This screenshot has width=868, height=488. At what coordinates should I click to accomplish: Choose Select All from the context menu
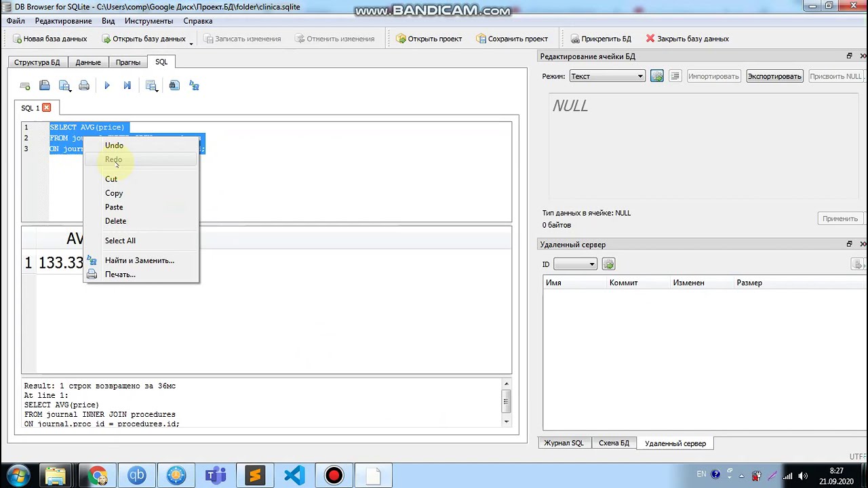(x=141, y=241)
